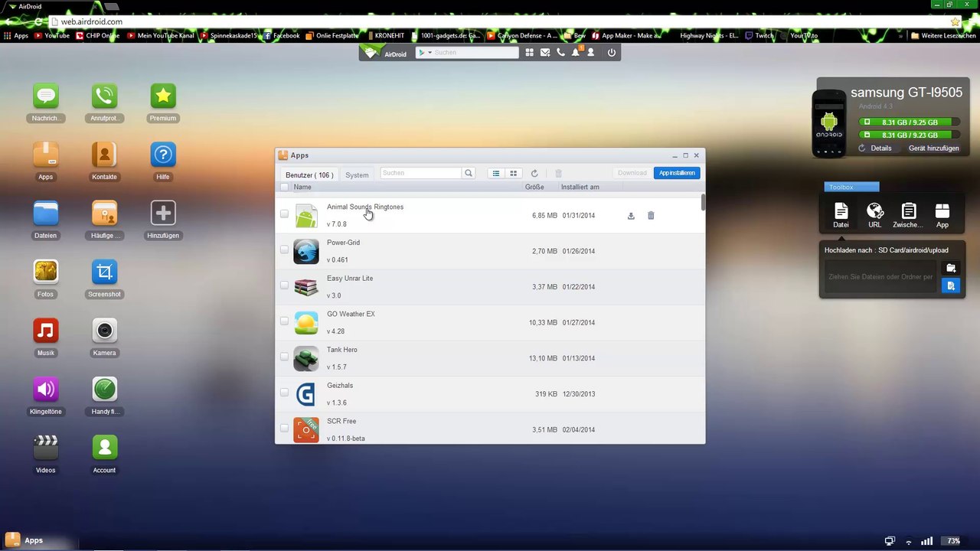
Task: Click the user profile icon in top bar
Action: coord(590,53)
